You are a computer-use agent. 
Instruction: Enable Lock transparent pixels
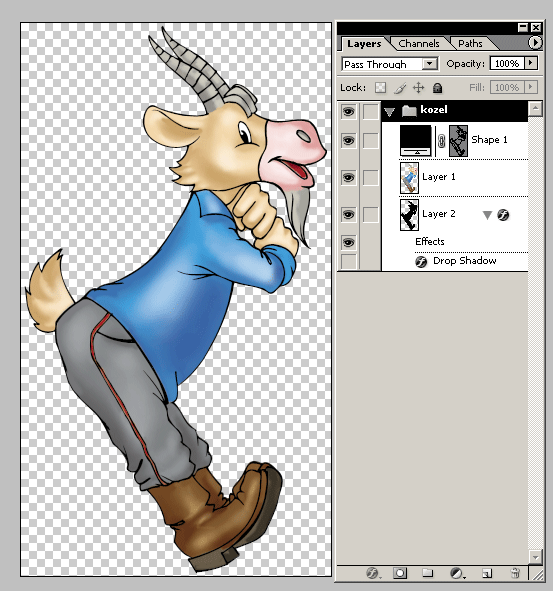[380, 88]
